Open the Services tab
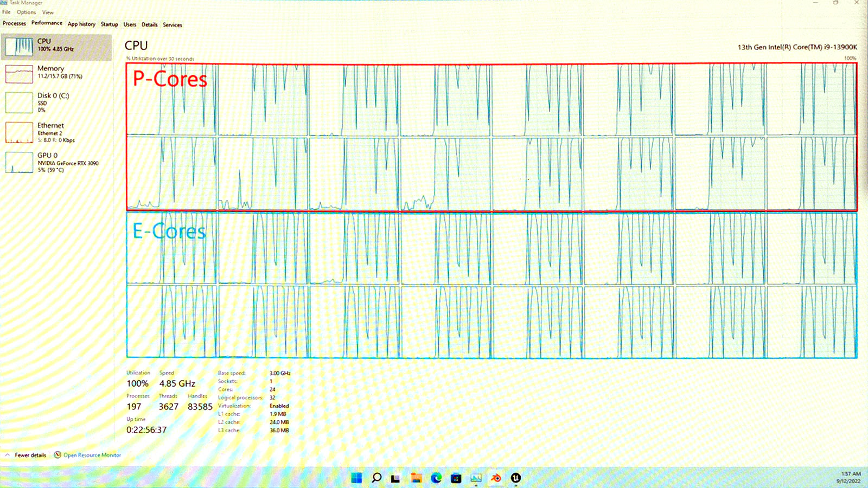 point(173,24)
